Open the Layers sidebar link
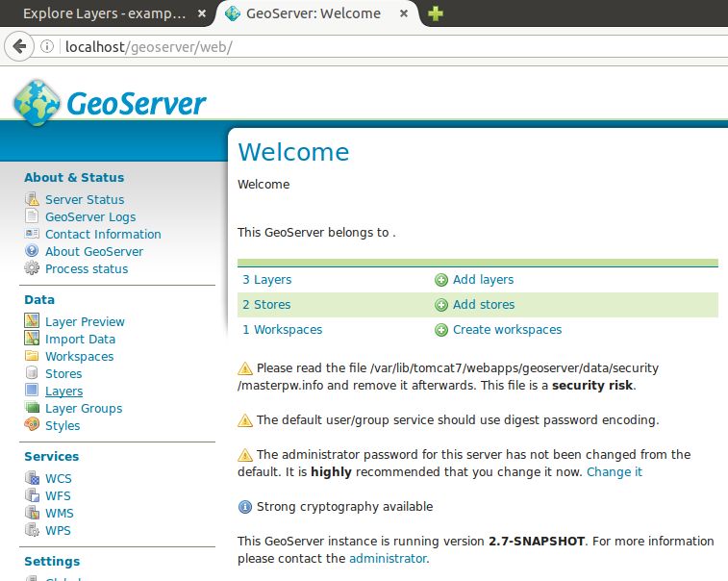The width and height of the screenshot is (728, 581). [x=64, y=392]
